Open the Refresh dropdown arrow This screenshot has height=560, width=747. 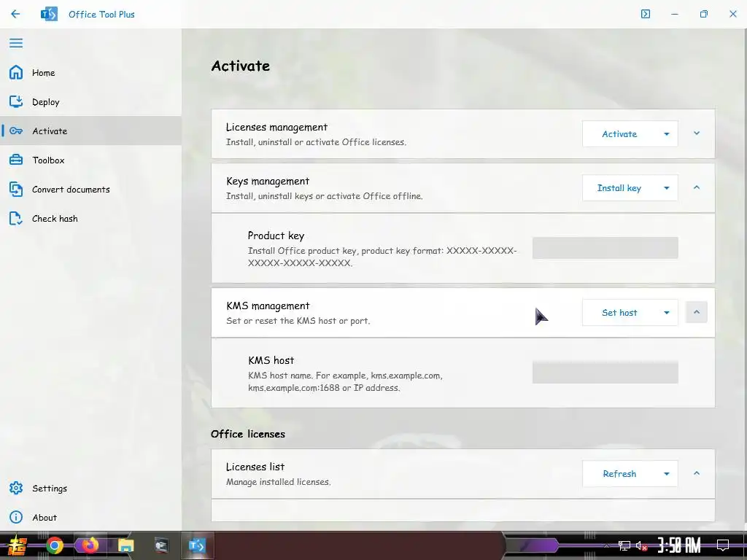click(x=667, y=474)
